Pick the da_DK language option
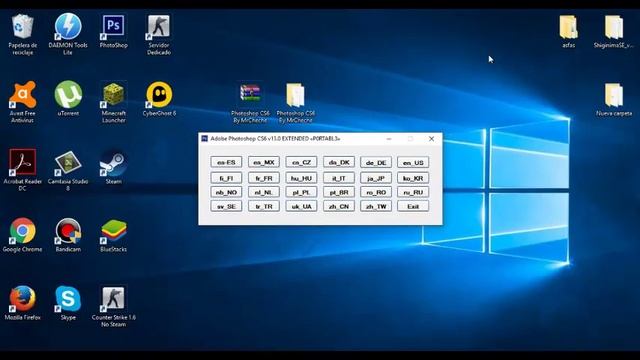The width and height of the screenshot is (640, 360). (x=339, y=162)
